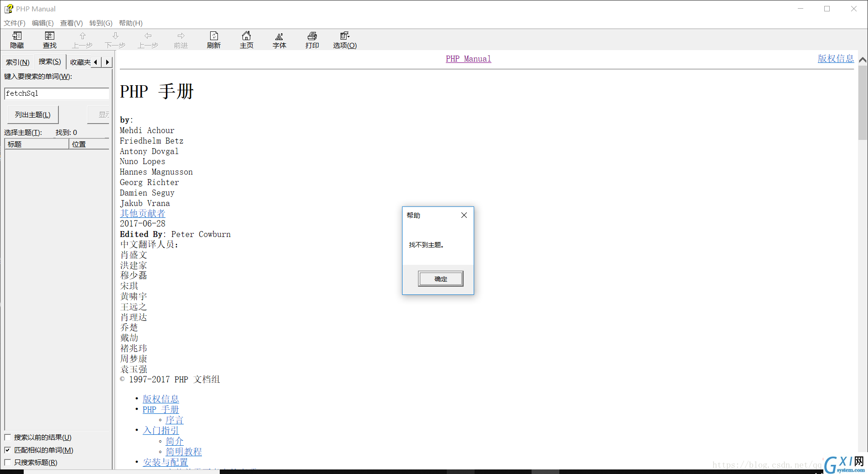Open the 简明教程 link
Screen dimensions: 868x474
click(x=184, y=452)
